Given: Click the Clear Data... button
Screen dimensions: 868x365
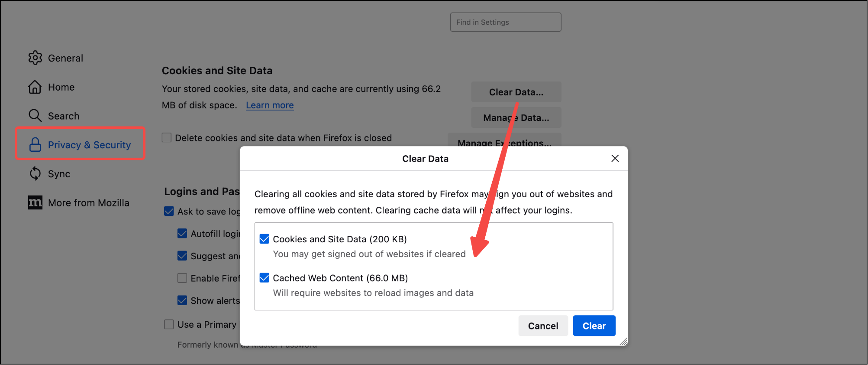Looking at the screenshot, I should 516,92.
